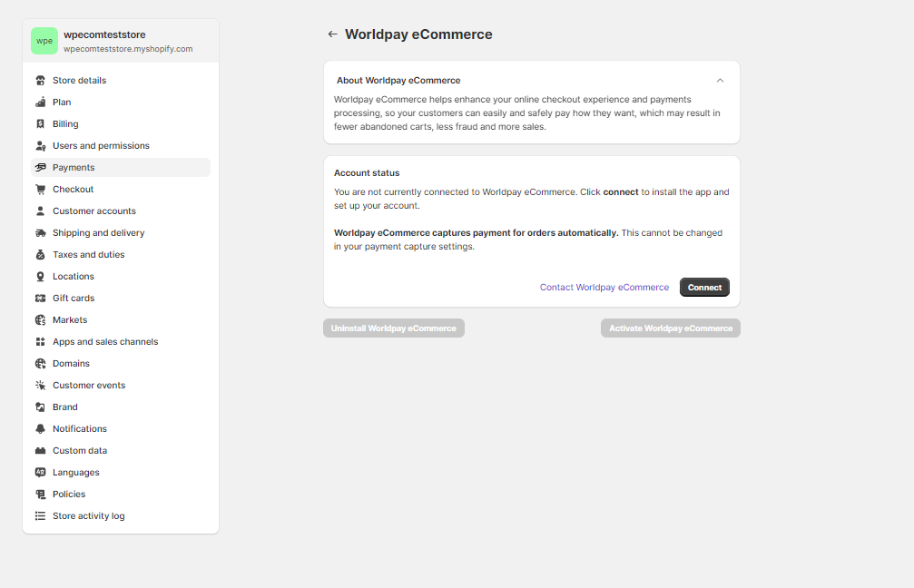914x588 pixels.
Task: Click the Locations pin icon
Action: tap(40, 277)
